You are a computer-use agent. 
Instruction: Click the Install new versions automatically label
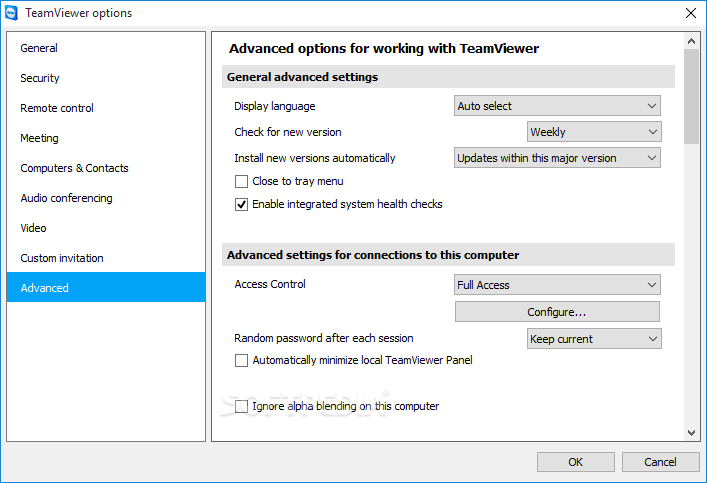pyautogui.click(x=315, y=158)
